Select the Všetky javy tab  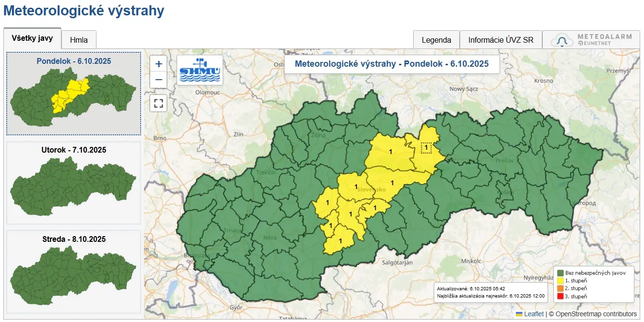click(x=33, y=38)
